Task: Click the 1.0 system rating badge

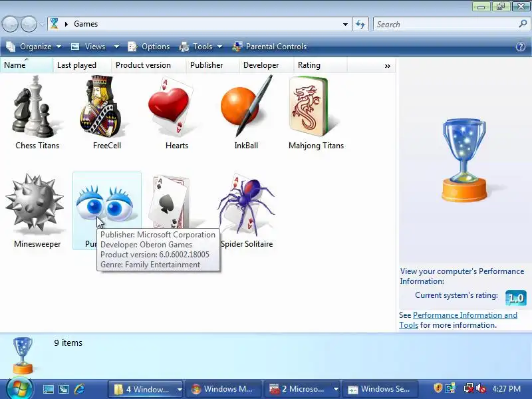Action: (x=516, y=298)
